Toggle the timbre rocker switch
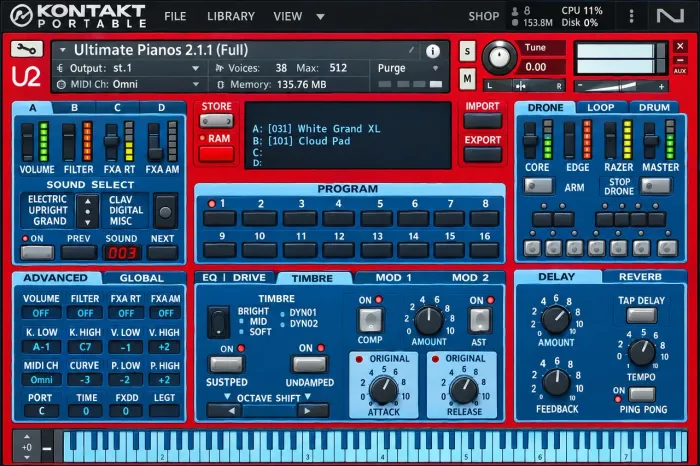This screenshot has height=466, width=700. tap(219, 321)
